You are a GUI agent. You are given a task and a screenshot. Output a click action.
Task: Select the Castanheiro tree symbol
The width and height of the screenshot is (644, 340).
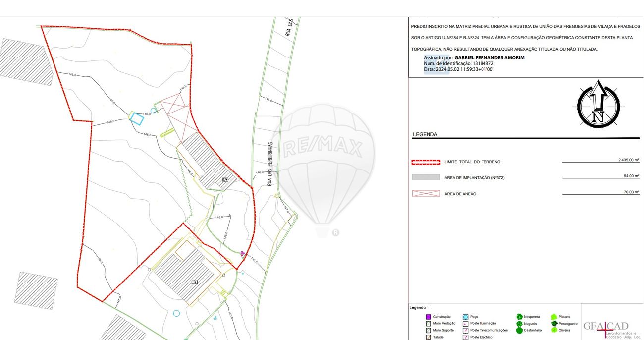pos(519,330)
